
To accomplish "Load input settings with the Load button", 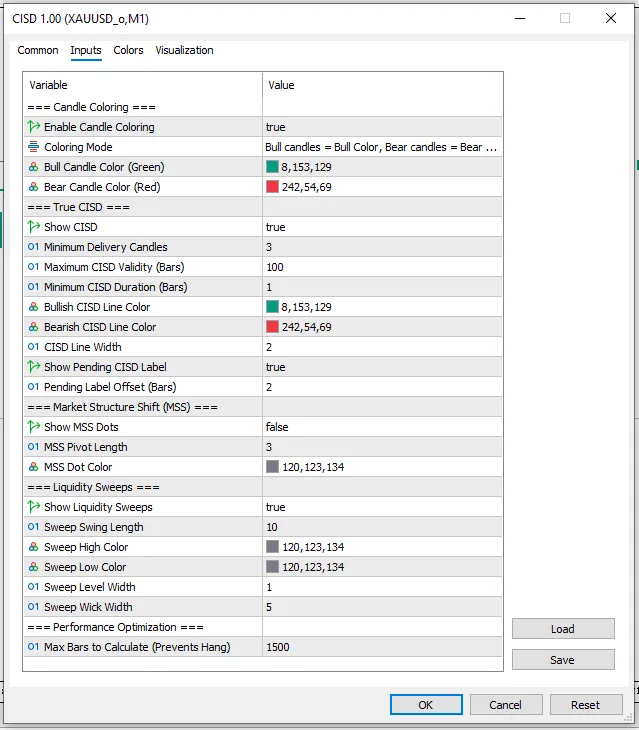I will tap(563, 629).
